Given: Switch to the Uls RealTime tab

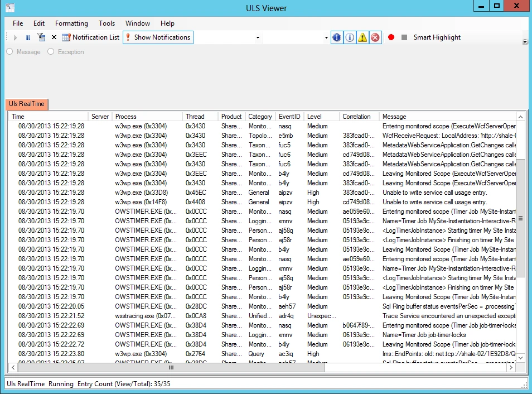Looking at the screenshot, I should tap(27, 104).
